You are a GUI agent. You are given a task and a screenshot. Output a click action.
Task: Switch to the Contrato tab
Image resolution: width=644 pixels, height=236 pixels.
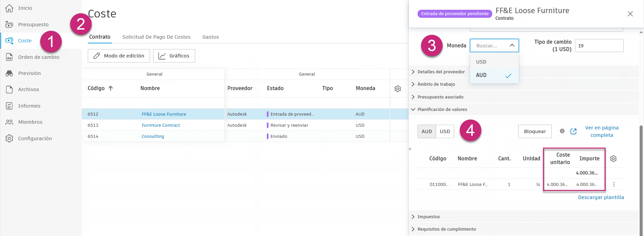[x=100, y=37]
